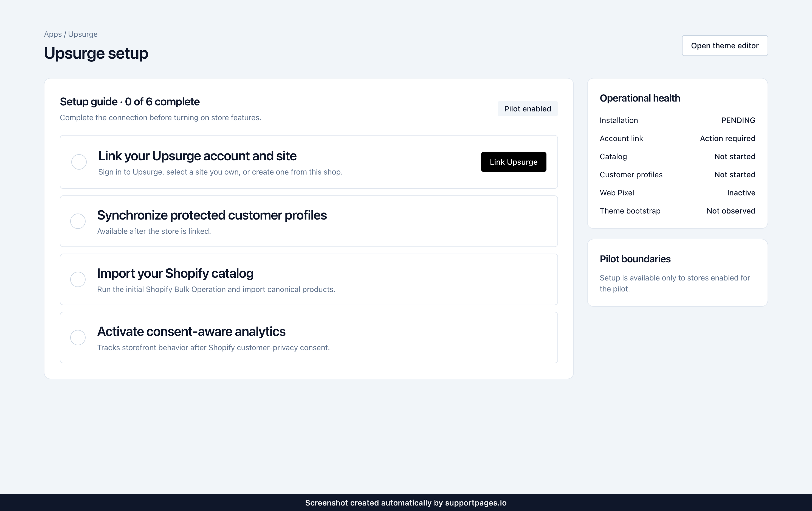
Task: Click the Available after the store is linked text
Action: coord(154,231)
